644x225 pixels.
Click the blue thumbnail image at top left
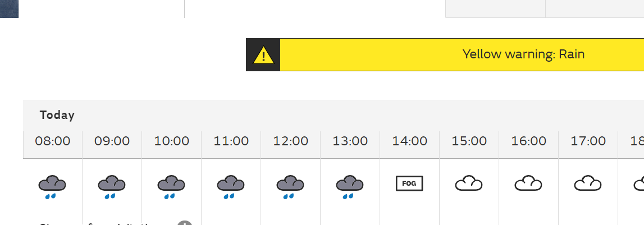(x=9, y=8)
